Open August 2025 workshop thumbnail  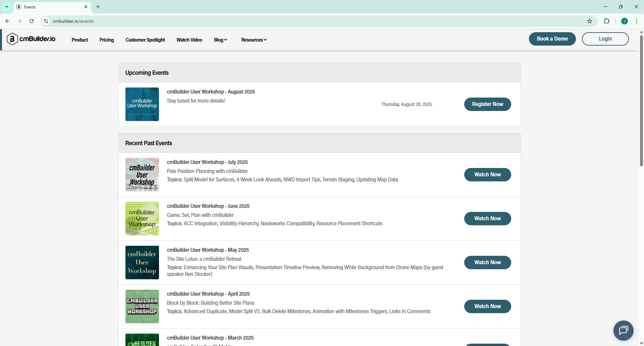[x=142, y=104]
